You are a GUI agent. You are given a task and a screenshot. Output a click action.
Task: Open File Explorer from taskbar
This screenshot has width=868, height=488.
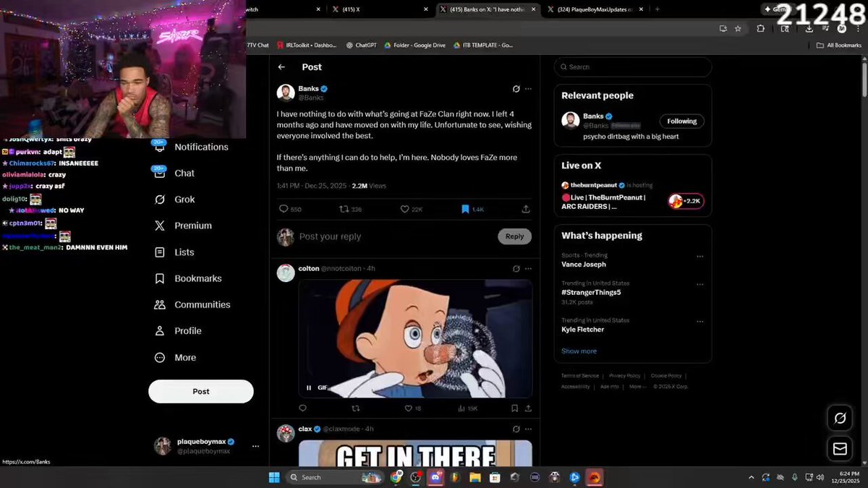[x=475, y=477]
